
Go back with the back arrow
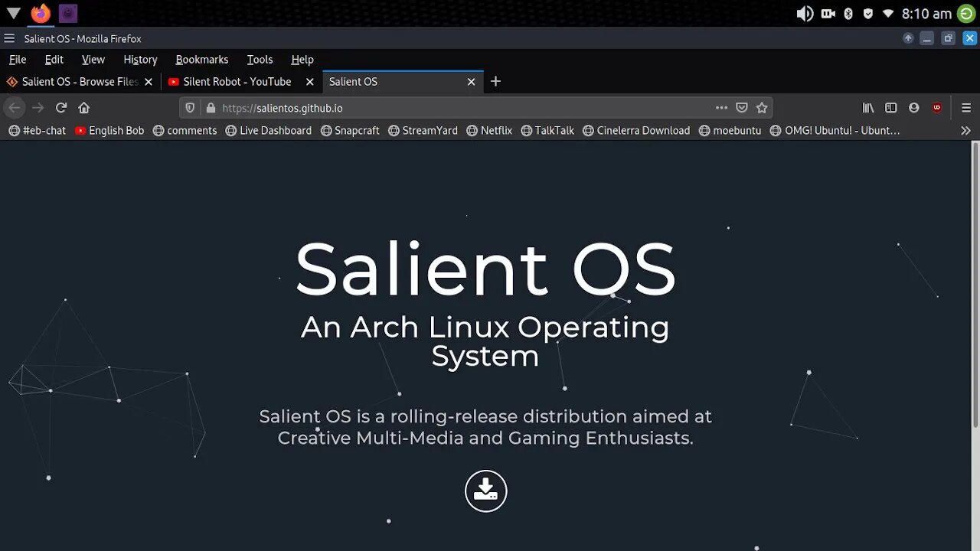[x=14, y=108]
